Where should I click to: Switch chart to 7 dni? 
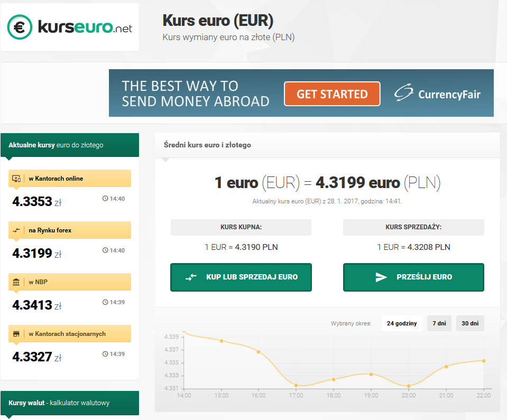click(x=439, y=323)
